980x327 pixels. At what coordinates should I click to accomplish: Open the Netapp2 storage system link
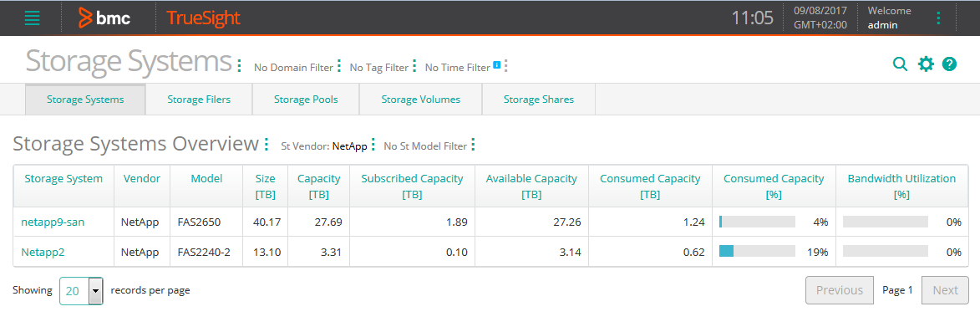(43, 252)
